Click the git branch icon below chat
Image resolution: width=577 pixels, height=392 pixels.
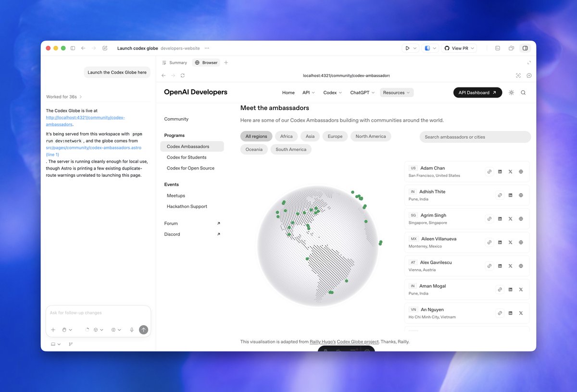click(x=71, y=344)
